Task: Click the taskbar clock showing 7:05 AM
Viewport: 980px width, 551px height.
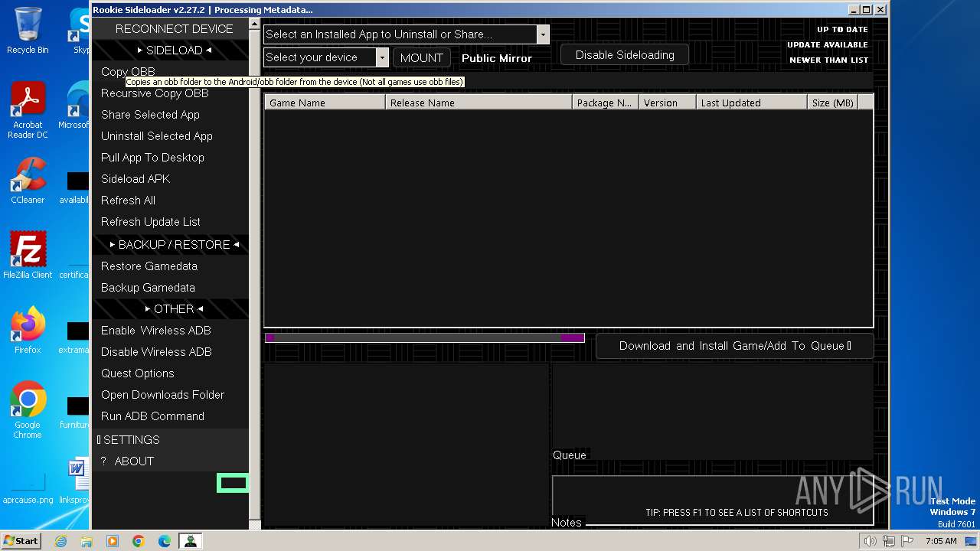Action: coord(941,541)
